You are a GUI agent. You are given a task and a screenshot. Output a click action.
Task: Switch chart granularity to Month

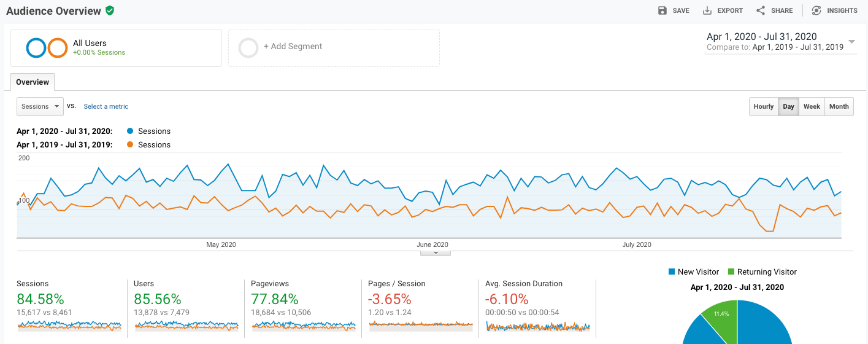839,106
